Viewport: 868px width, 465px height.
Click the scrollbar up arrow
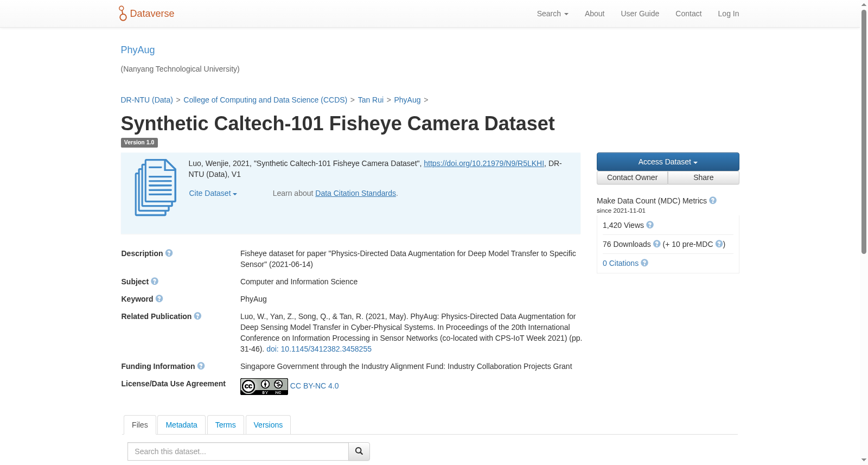(864, 4)
